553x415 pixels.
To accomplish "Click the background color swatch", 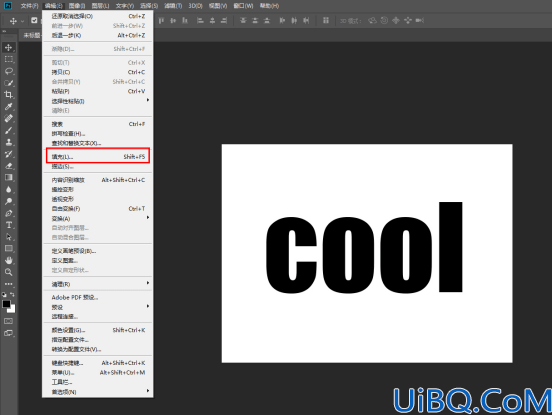I will pyautogui.click(x=12, y=309).
